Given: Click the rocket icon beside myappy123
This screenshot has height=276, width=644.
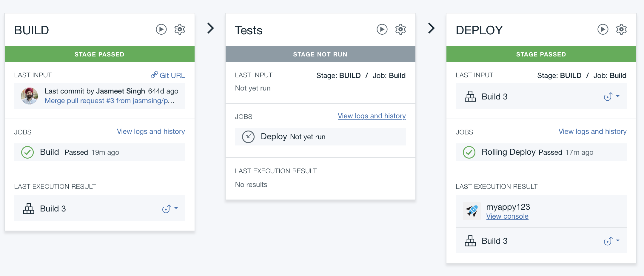Looking at the screenshot, I should click(472, 211).
